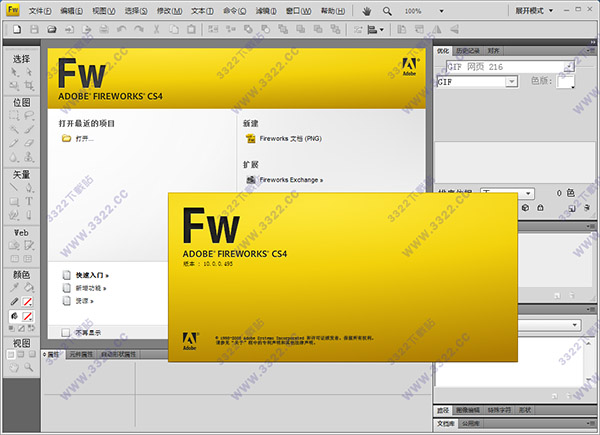600x435 pixels.
Task: Open the Fireworks Exchange » link
Action: tap(291, 180)
